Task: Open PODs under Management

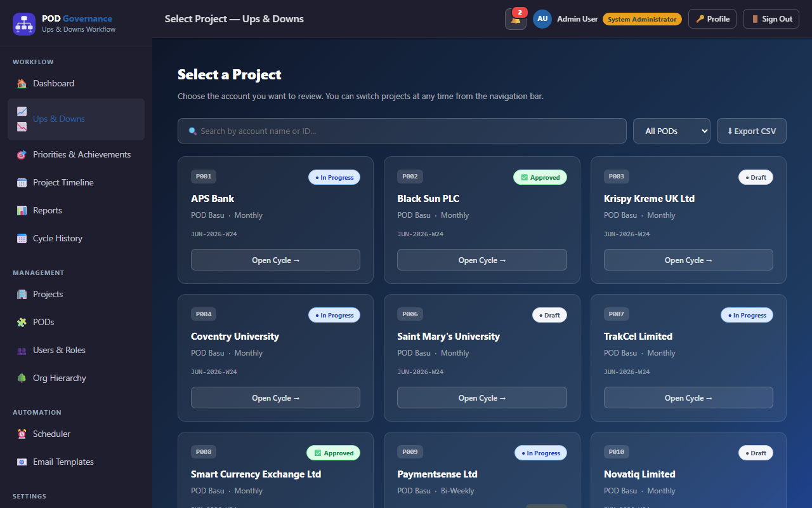Action: coord(76,322)
